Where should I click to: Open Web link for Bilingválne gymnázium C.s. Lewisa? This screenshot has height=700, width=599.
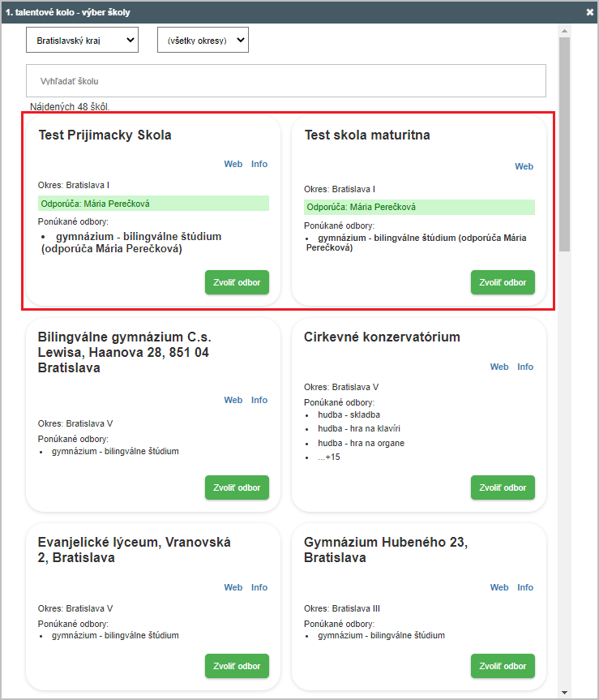point(233,400)
